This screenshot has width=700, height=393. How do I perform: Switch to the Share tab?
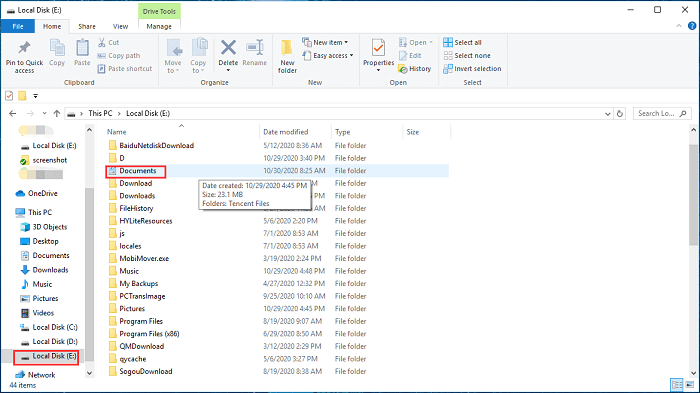[x=87, y=26]
